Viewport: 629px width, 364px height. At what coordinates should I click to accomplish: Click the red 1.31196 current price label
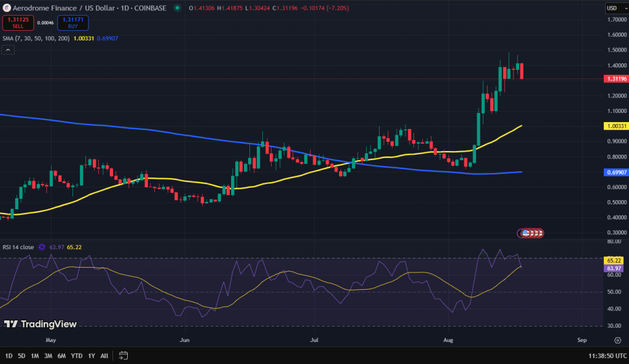point(616,79)
